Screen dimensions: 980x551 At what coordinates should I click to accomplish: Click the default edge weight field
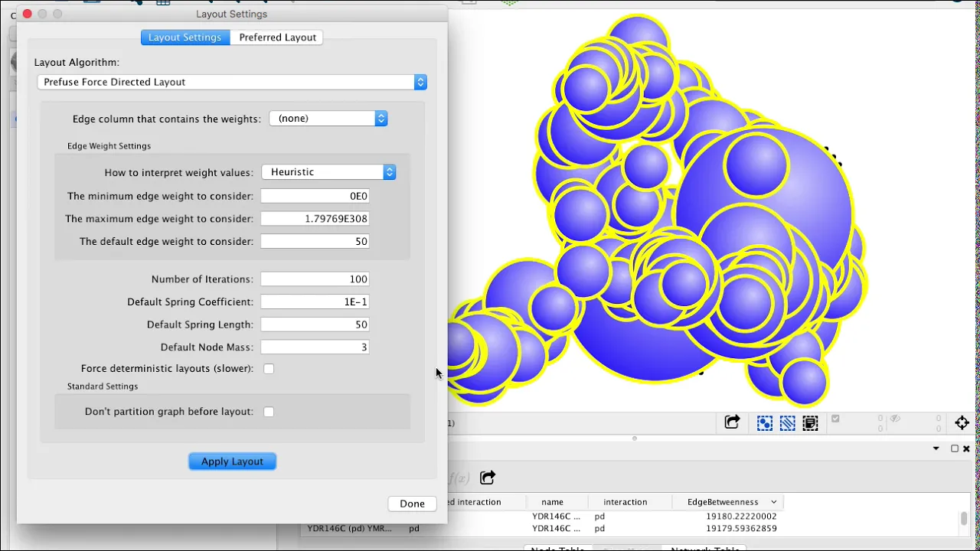click(315, 241)
